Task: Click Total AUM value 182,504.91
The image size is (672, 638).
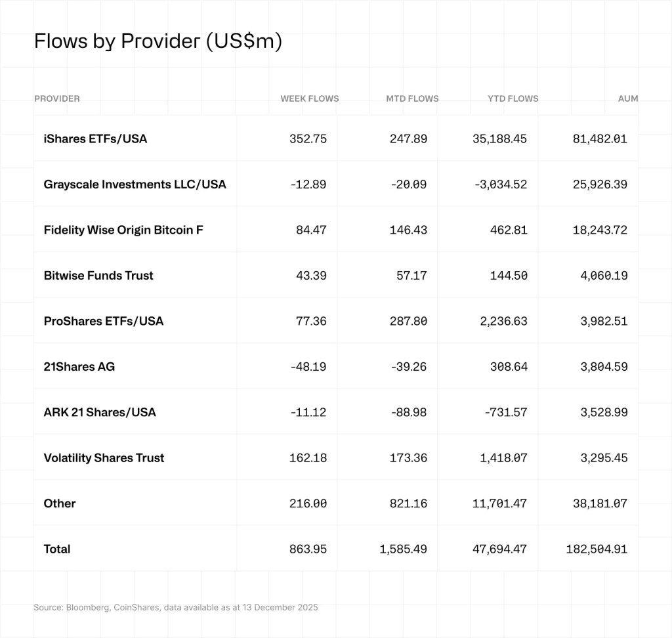Action: tap(597, 549)
